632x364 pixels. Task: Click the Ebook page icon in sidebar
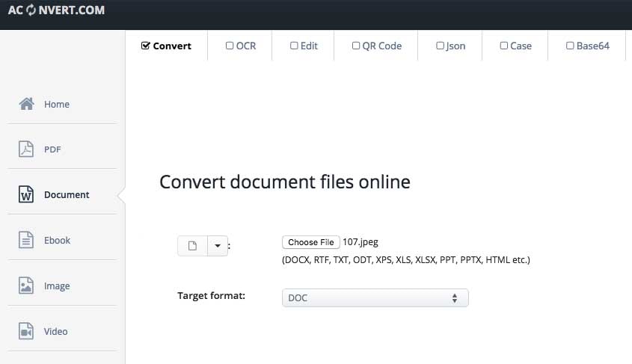pyautogui.click(x=26, y=241)
